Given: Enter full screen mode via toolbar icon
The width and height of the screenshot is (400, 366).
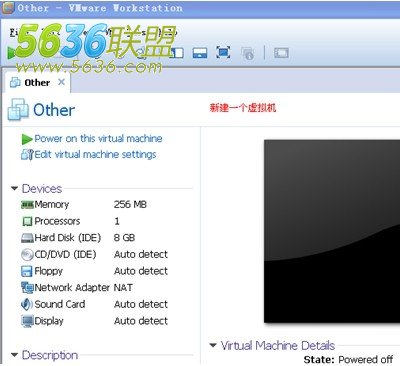Looking at the screenshot, I should click(x=223, y=53).
